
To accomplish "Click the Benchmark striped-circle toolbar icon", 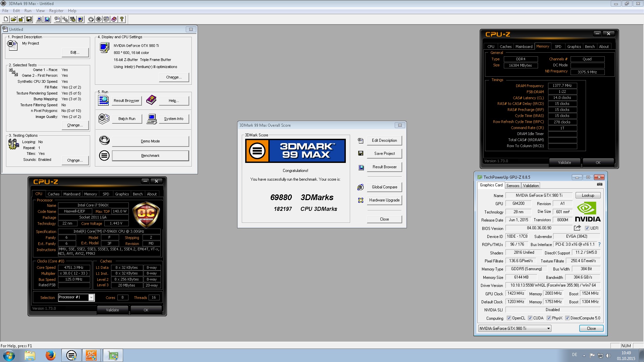I will coord(99,19).
